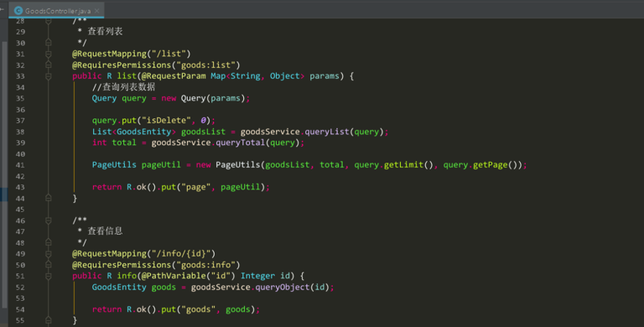This screenshot has height=327, width=644.
Task: Click line number 43 in the gutter
Action: (x=20, y=187)
